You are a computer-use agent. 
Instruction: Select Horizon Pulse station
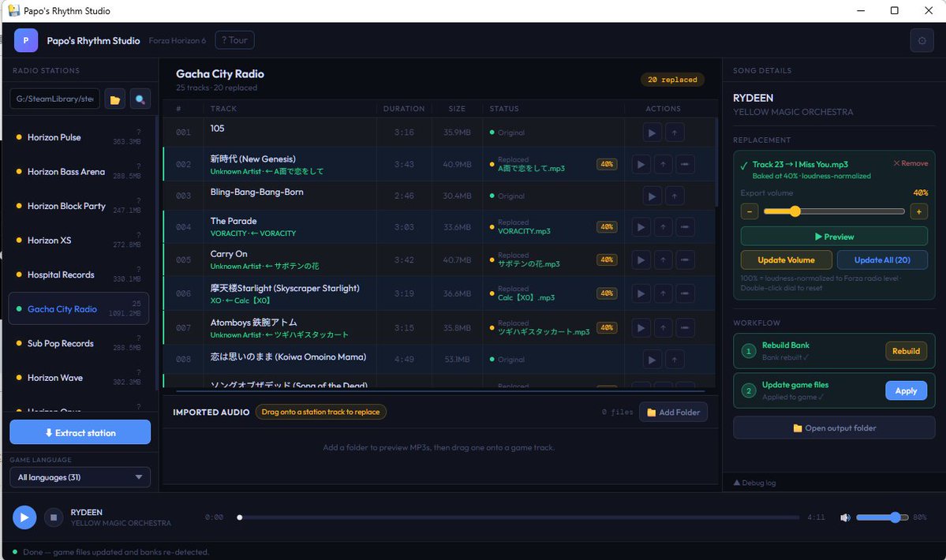(x=78, y=137)
